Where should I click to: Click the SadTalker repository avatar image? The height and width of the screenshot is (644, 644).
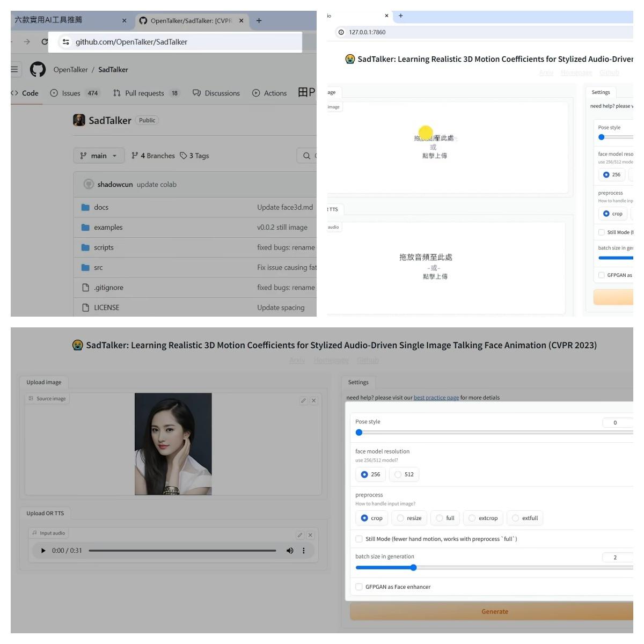coord(79,120)
